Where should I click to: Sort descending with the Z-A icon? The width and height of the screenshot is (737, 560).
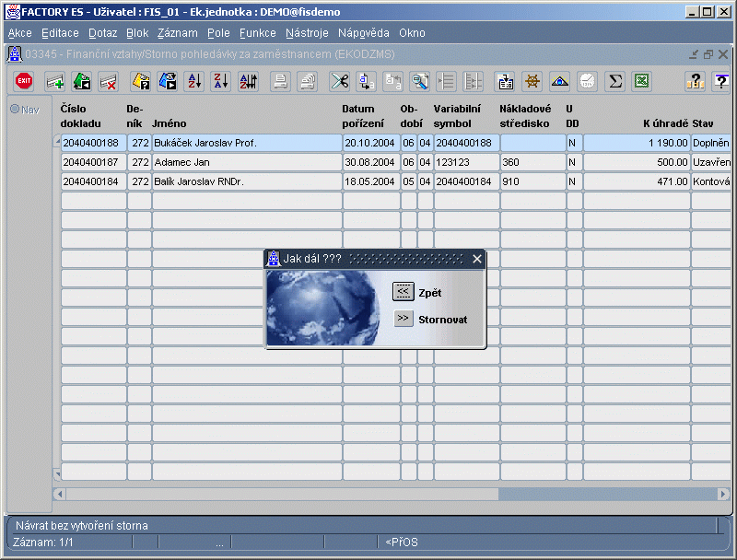tap(221, 81)
